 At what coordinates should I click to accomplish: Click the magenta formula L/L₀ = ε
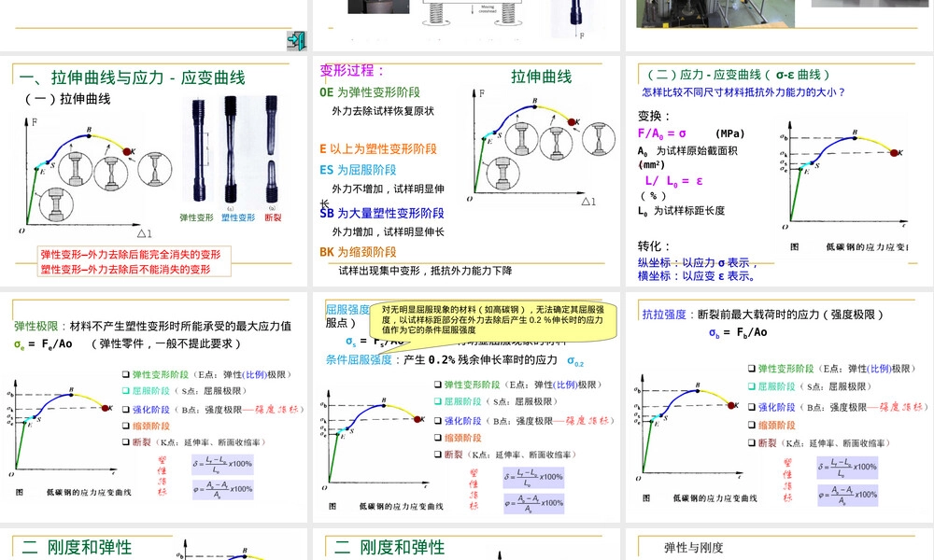coord(673,180)
